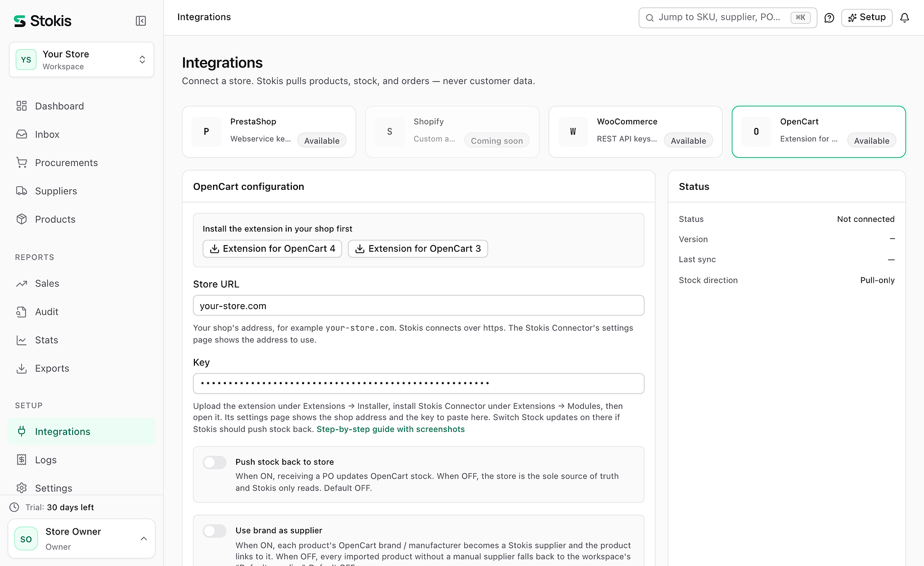Open the Dashboard grid icon
Screen dimensions: 924x566
point(21,106)
